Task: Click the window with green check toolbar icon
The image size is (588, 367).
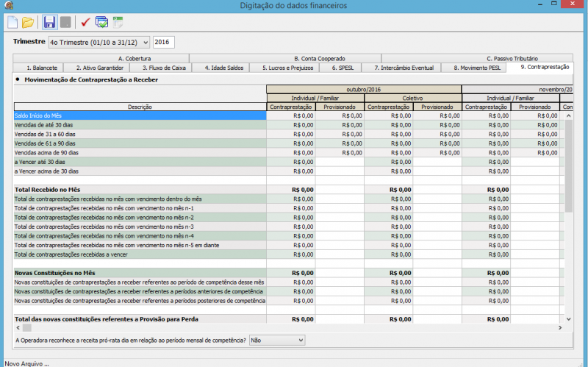Action: pyautogui.click(x=101, y=23)
